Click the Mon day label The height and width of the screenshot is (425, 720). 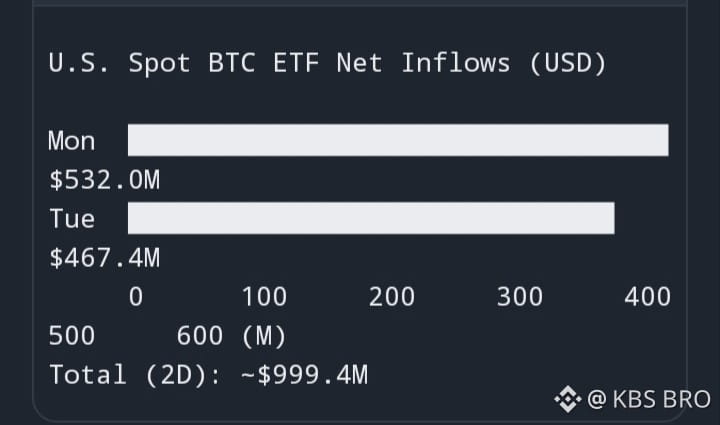tap(72, 140)
